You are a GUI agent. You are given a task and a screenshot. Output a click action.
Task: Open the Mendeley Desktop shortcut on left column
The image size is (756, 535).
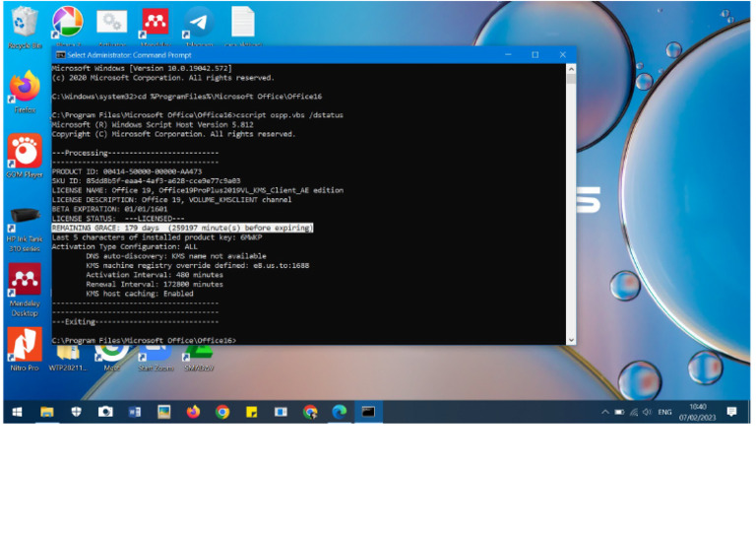[x=24, y=290]
